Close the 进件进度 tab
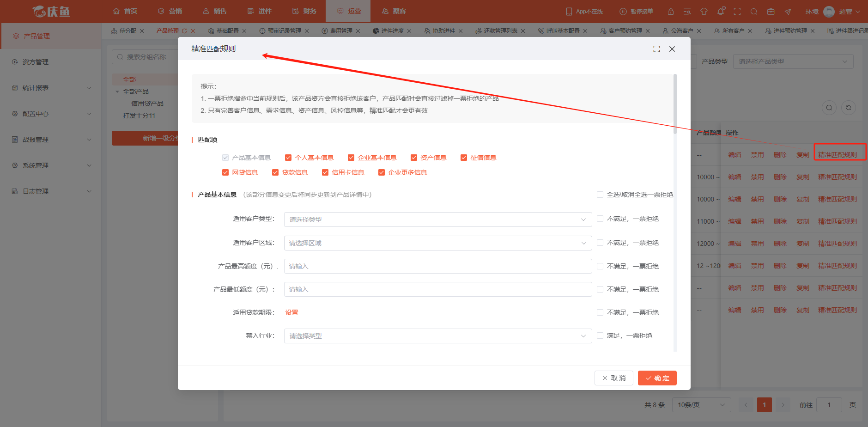The height and width of the screenshot is (427, 868). point(409,31)
